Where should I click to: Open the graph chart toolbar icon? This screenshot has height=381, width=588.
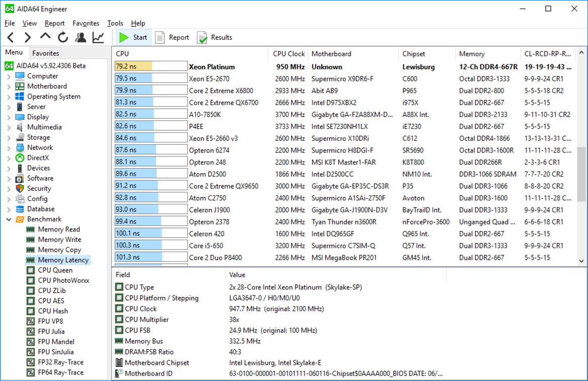pyautogui.click(x=98, y=37)
